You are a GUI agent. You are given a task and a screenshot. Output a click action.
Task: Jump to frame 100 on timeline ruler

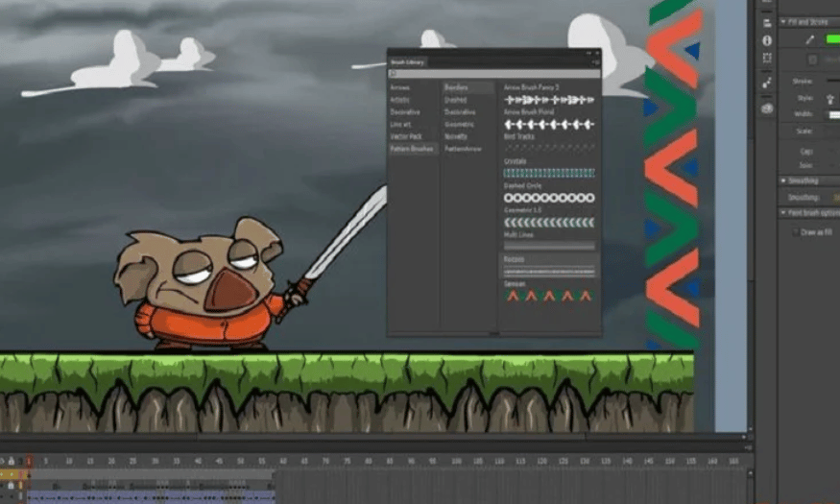click(456, 461)
